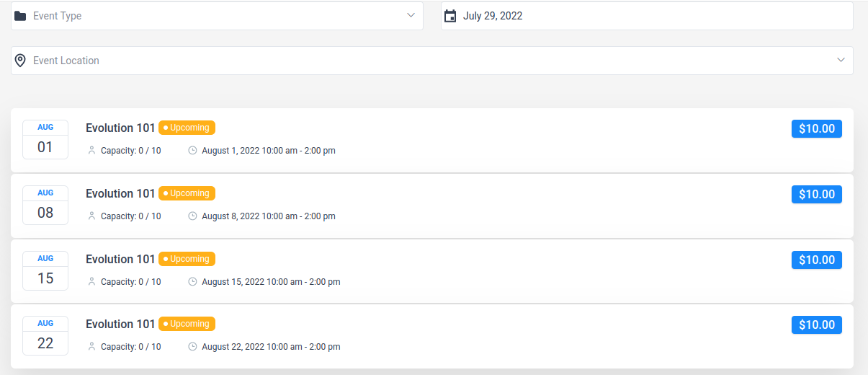Click the $10.00 price of August 8 event
Screen dimensions: 868x375
coord(817,195)
